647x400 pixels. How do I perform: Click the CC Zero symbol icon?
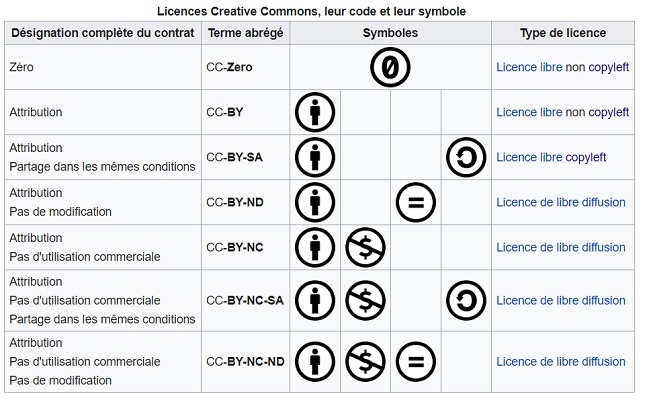tap(390, 68)
